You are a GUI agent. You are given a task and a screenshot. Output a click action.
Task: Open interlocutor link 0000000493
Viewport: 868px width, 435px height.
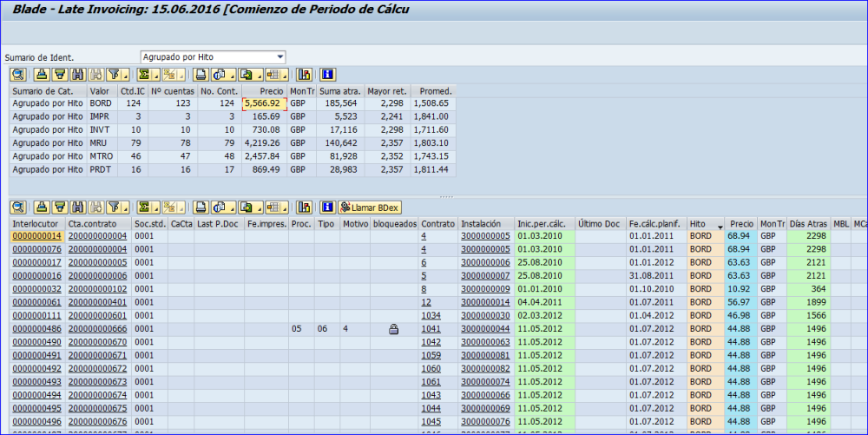click(x=37, y=382)
